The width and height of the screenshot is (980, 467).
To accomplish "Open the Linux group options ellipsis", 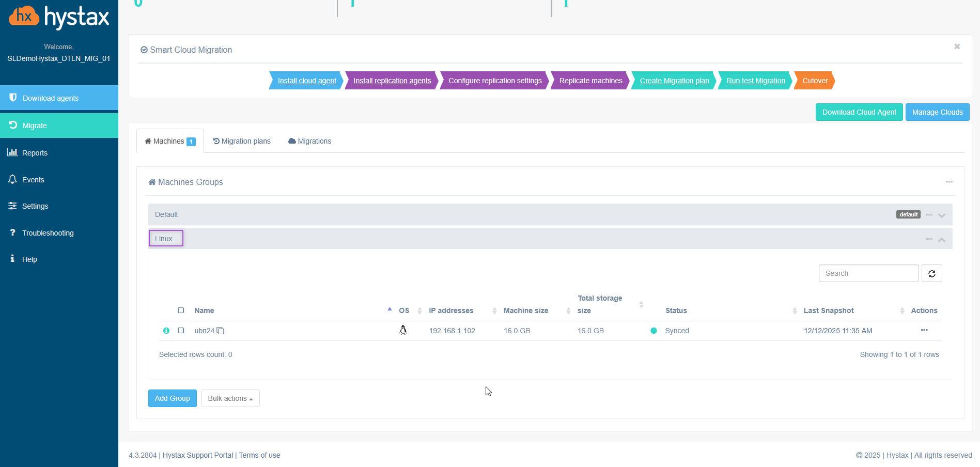I will pos(929,239).
